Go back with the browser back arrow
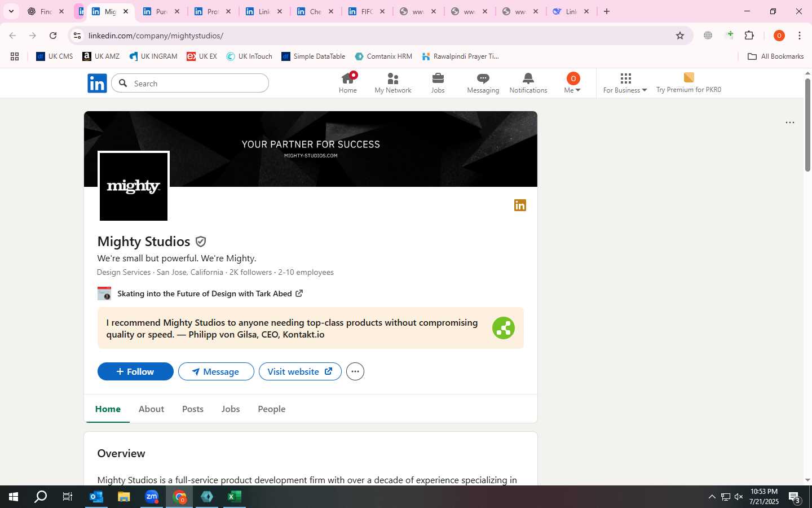812x508 pixels. pos(12,36)
